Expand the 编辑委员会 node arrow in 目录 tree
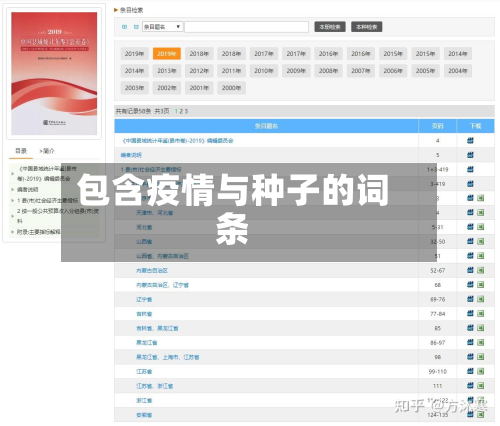This screenshot has width=500, height=426. (x=13, y=174)
